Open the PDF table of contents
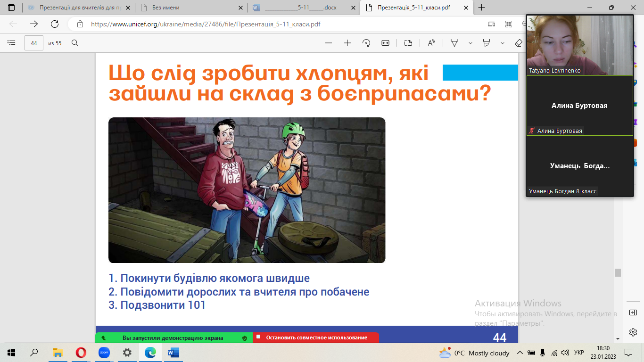 tap(11, 43)
